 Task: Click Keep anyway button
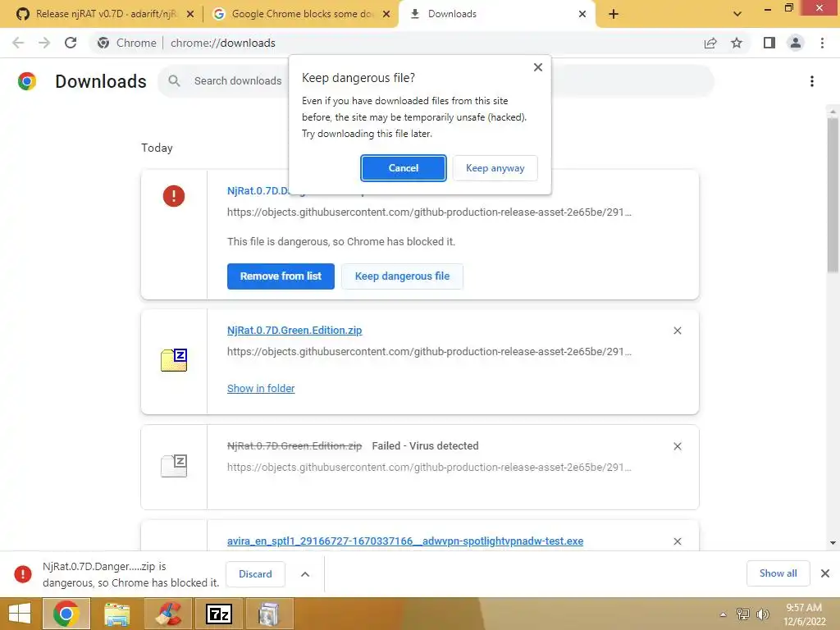[x=495, y=168]
